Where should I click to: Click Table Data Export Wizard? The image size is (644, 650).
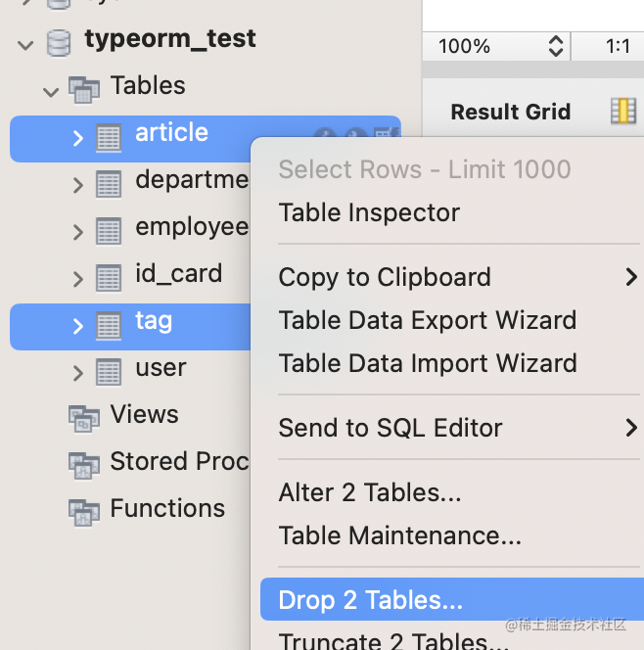pos(427,320)
